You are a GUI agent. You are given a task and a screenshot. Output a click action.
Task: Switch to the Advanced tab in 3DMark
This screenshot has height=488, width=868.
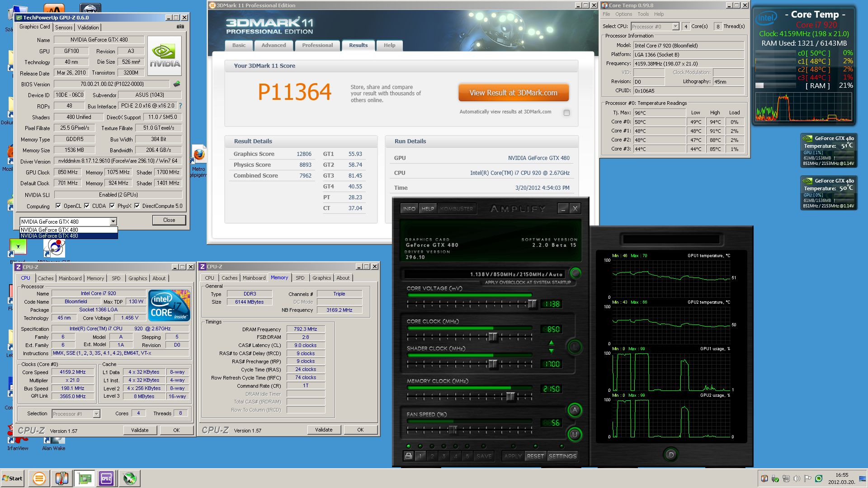(x=274, y=45)
